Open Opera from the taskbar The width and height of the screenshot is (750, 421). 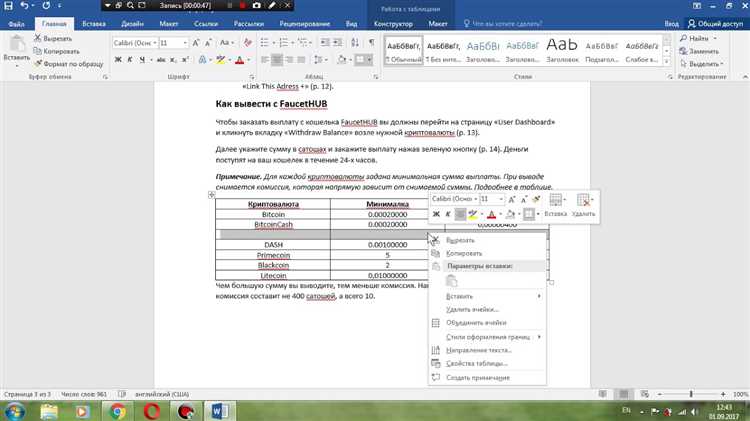click(x=152, y=411)
